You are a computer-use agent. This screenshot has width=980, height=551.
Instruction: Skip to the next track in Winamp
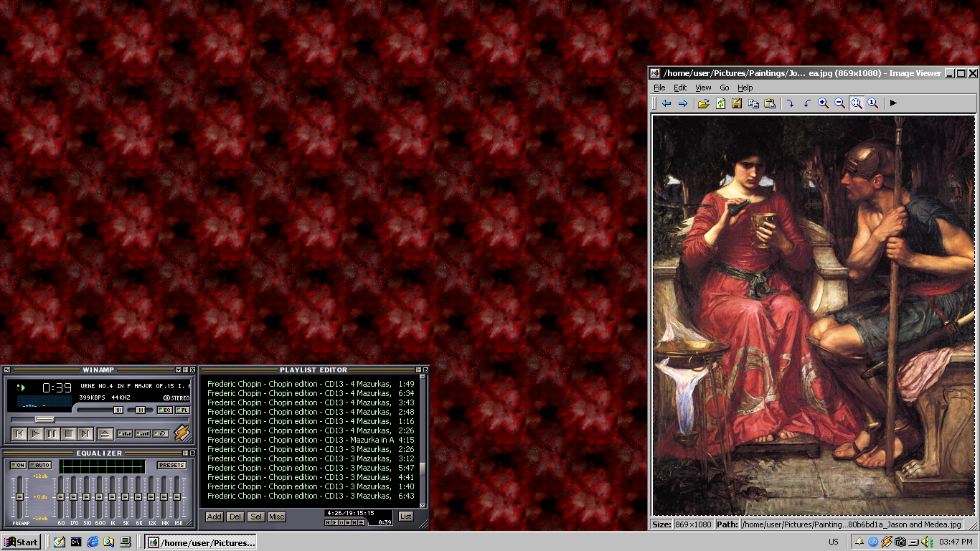[85, 433]
